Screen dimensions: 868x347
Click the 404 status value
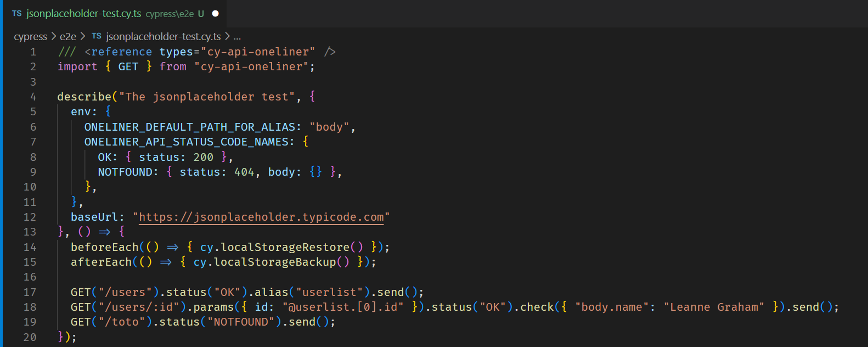(x=244, y=172)
